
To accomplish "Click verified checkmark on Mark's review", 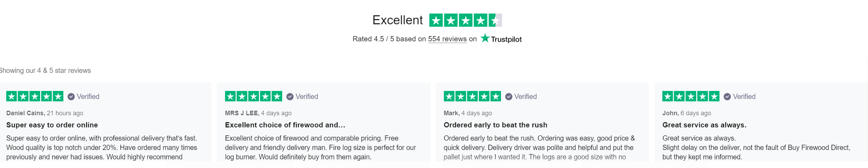I will click(x=509, y=96).
